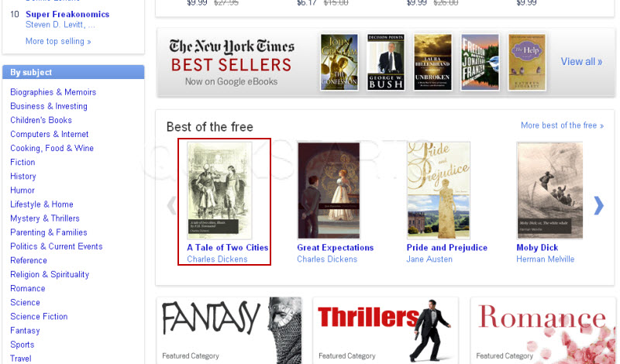The image size is (620, 364).
Task: Open More best of the free link
Action: pyautogui.click(x=562, y=125)
